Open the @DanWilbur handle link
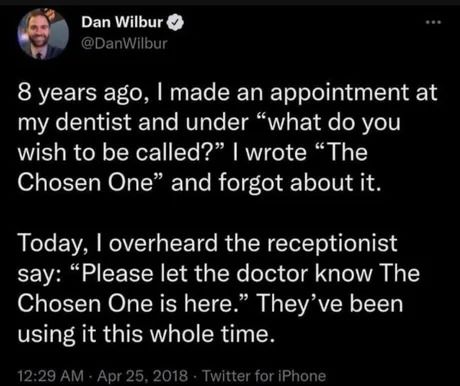 tap(124, 43)
